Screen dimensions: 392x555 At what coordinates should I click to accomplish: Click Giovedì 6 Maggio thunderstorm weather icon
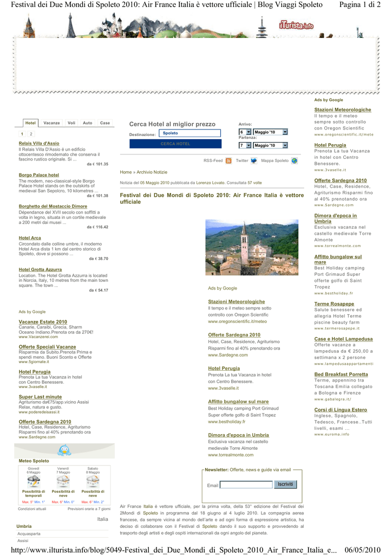pyautogui.click(x=34, y=482)
